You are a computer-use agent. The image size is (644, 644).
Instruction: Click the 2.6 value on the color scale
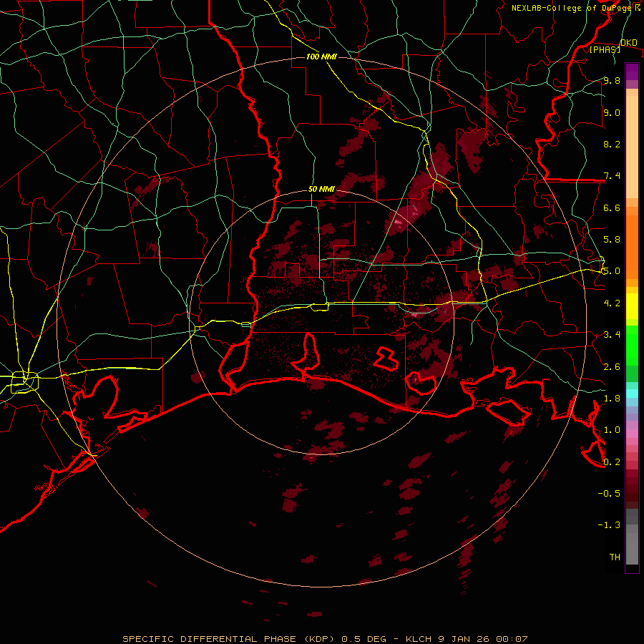(x=612, y=366)
